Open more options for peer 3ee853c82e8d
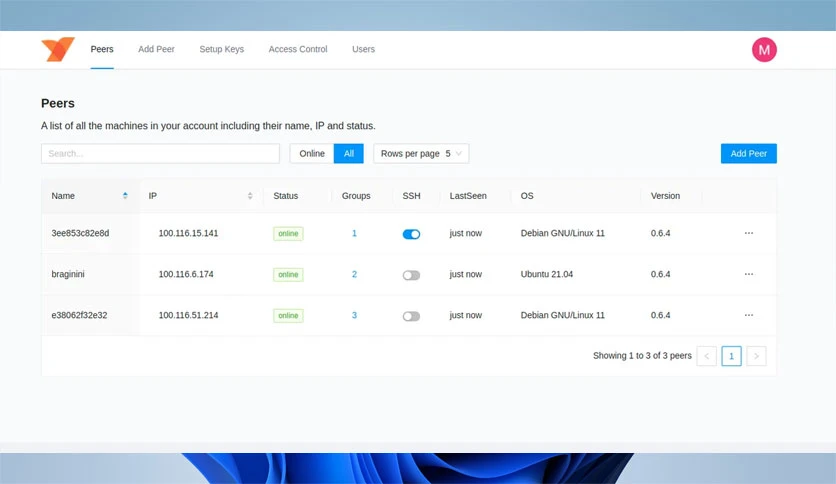Screen dimensions: 836x484 [749, 233]
